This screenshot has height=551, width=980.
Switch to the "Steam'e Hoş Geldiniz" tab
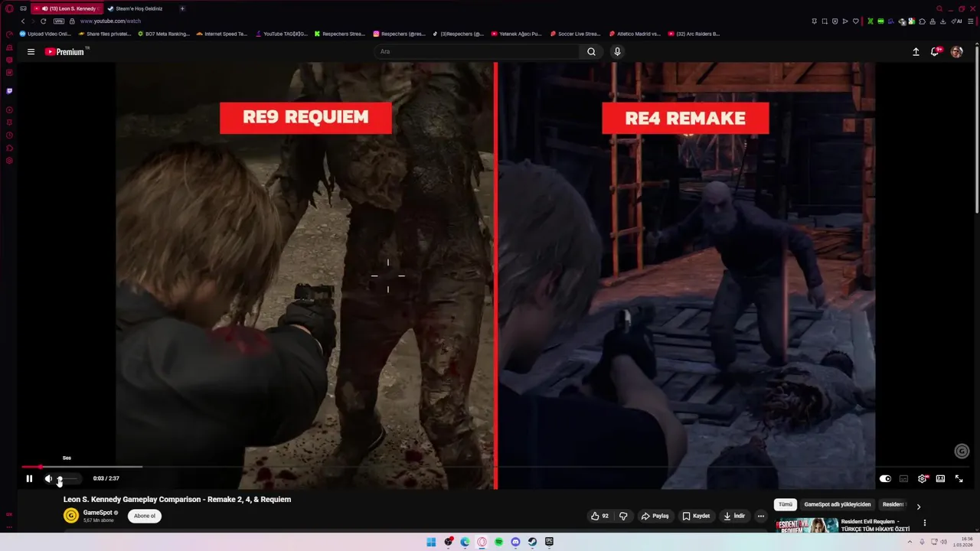click(x=138, y=8)
